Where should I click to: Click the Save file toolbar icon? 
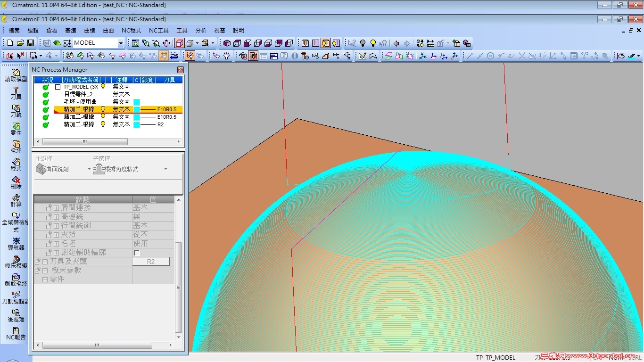pyautogui.click(x=31, y=43)
